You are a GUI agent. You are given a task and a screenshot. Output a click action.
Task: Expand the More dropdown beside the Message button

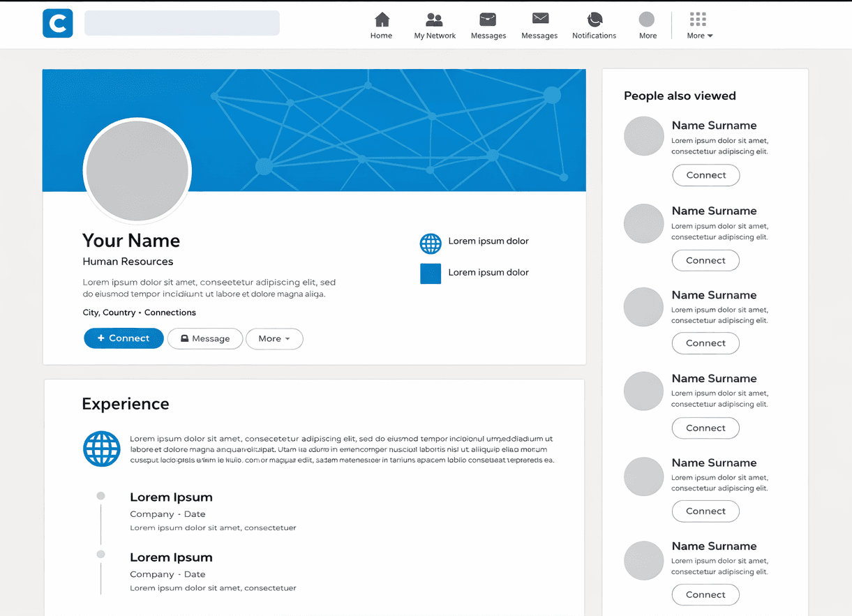274,339
